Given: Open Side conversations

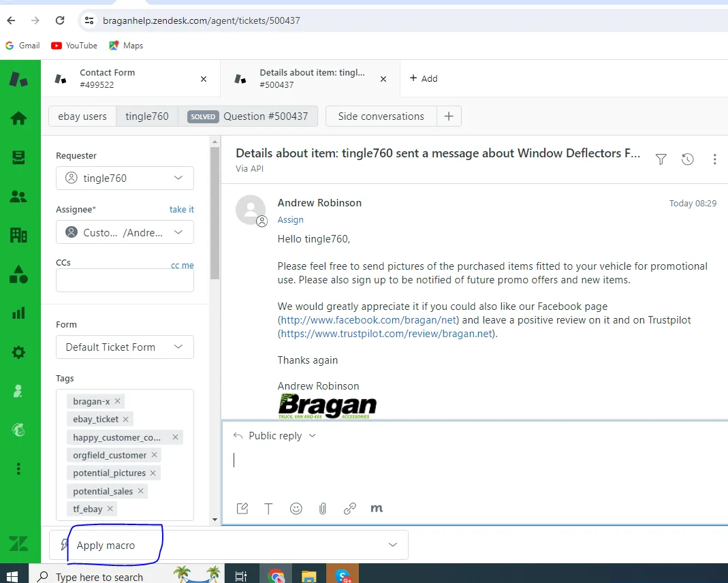Looking at the screenshot, I should [x=381, y=116].
